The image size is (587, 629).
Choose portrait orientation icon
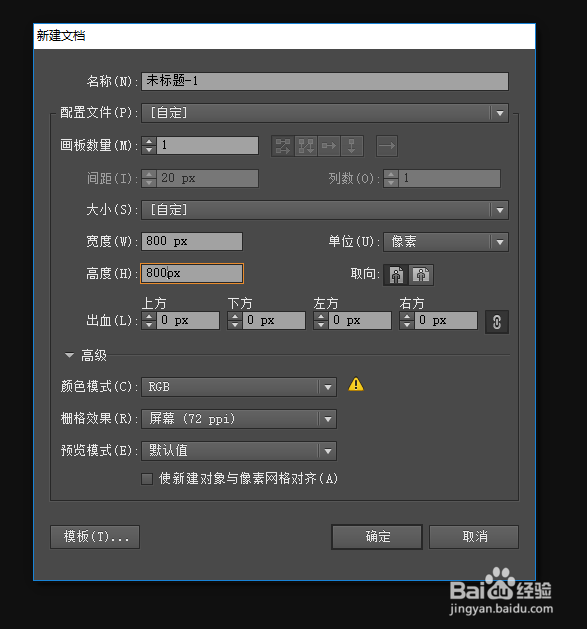(396, 275)
